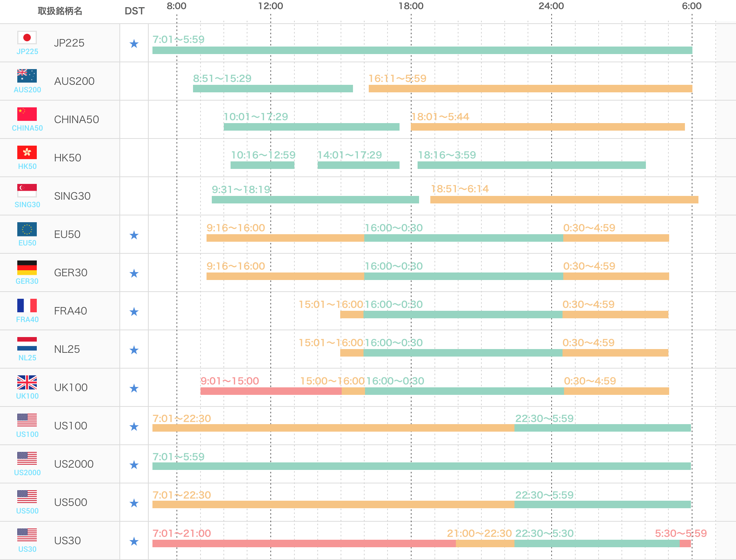Click the DST star in EU50 row
This screenshot has height=560, width=736.
click(134, 235)
